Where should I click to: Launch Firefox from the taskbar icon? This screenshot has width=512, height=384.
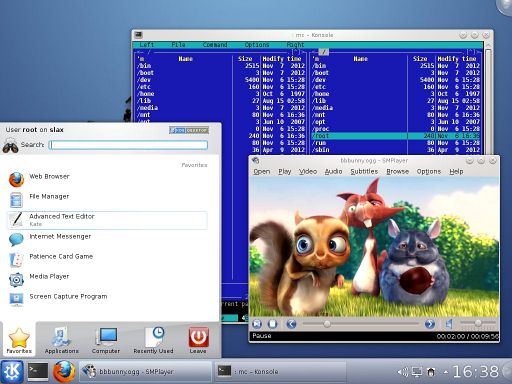[64, 371]
